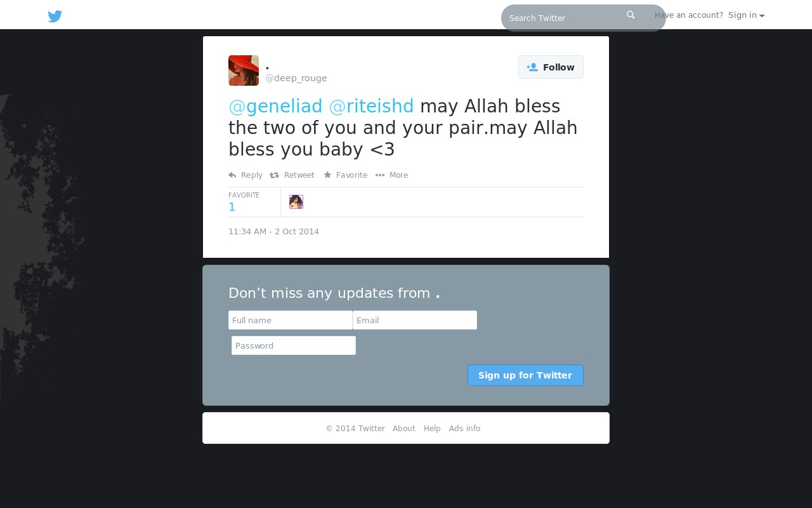Open the About footer link
The image size is (812, 508).
[404, 429]
